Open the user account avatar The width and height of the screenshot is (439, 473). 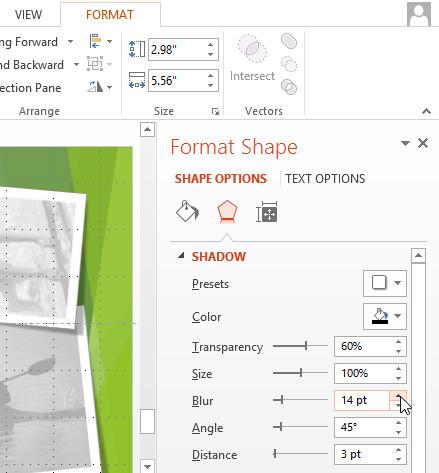[x=419, y=14]
